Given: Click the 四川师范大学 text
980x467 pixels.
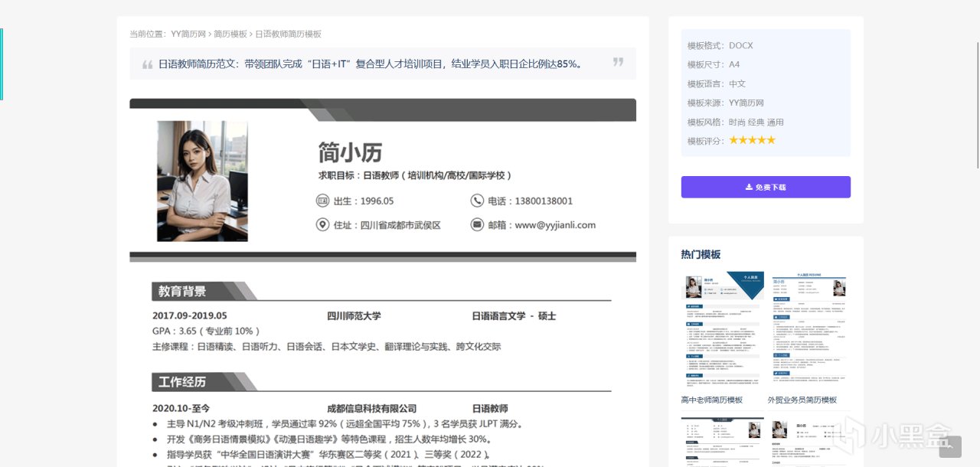Looking at the screenshot, I should pos(354,315).
